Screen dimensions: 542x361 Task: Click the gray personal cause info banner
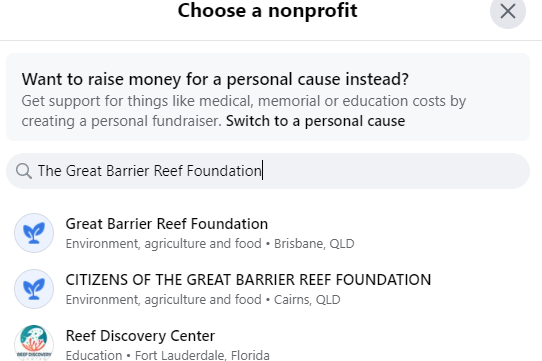point(268,97)
